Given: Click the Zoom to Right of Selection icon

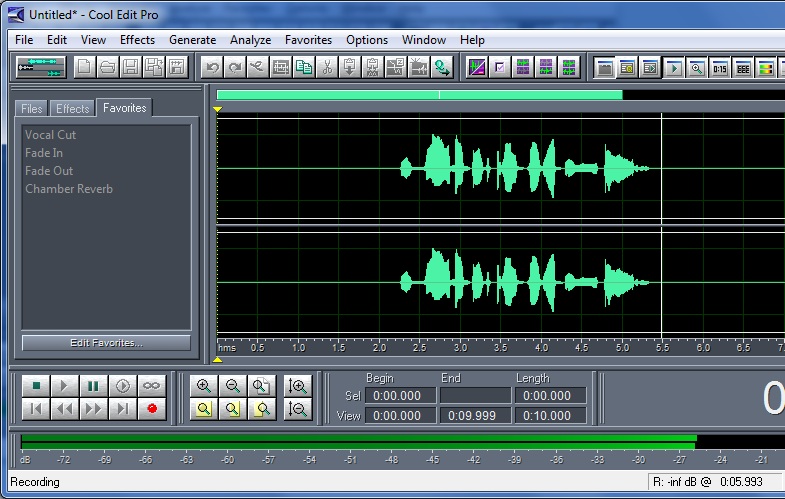Looking at the screenshot, I should [262, 409].
